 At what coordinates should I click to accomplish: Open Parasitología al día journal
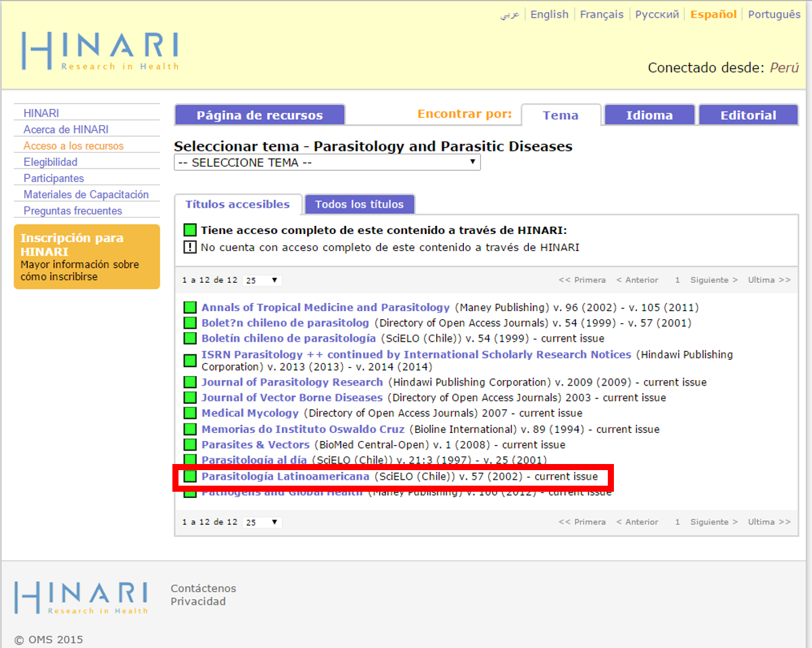coord(254,461)
